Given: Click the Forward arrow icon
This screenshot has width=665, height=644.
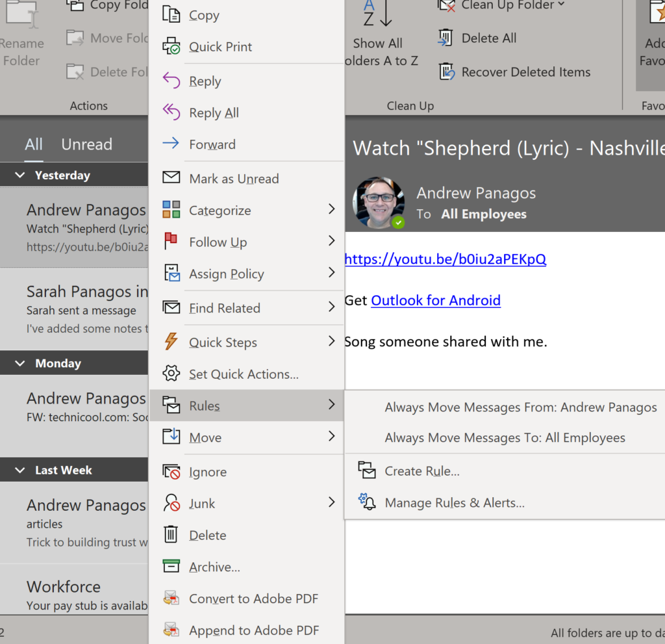Looking at the screenshot, I should pos(171,144).
